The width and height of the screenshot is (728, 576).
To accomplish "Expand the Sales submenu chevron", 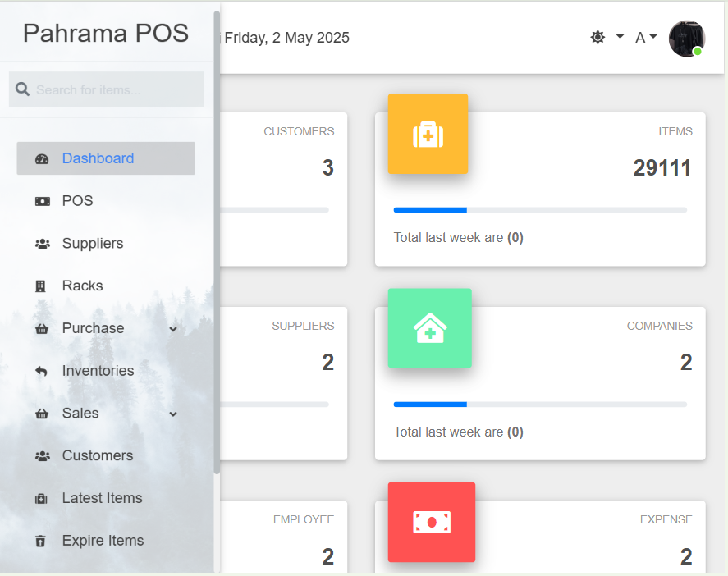I will [x=173, y=414].
